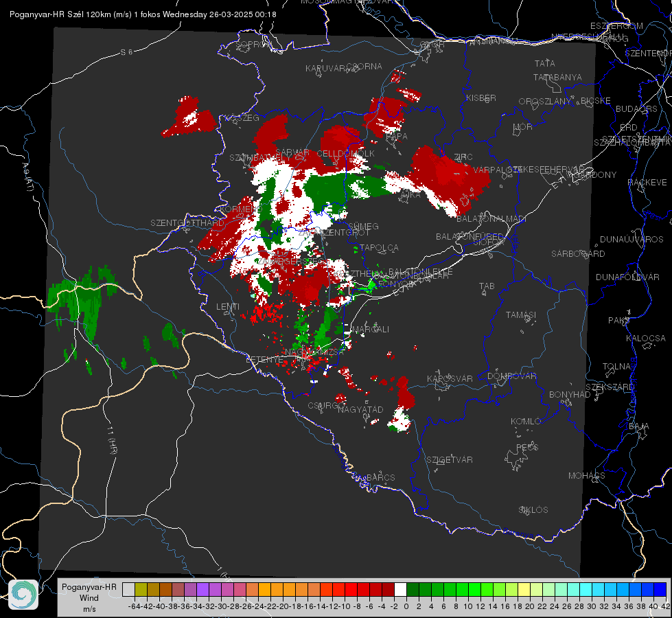
Task: Click the KORMEND city label
Action: pyautogui.click(x=240, y=209)
